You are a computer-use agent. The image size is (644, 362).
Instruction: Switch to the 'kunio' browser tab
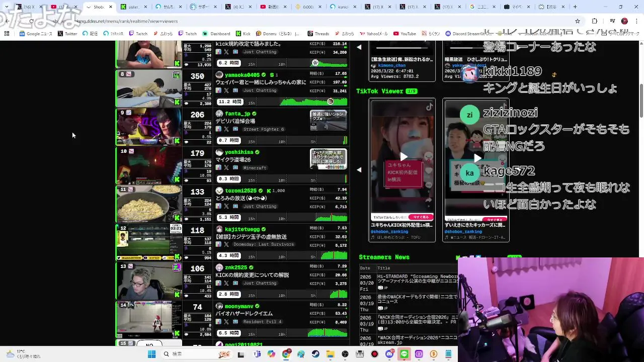pyautogui.click(x=344, y=7)
